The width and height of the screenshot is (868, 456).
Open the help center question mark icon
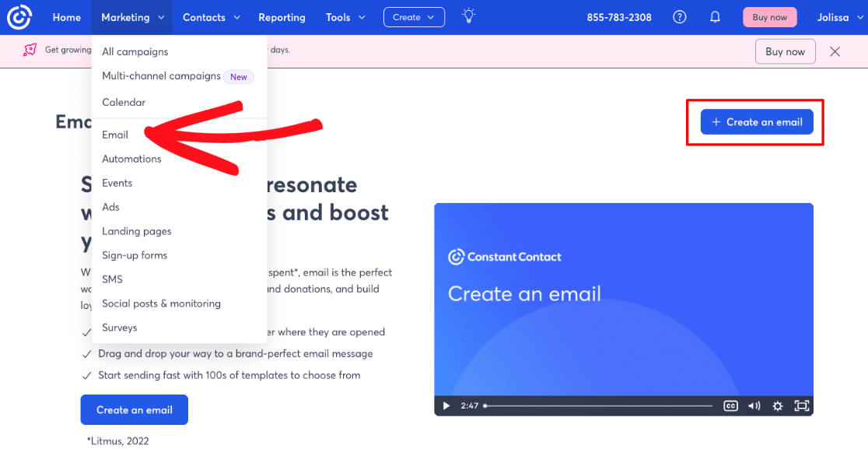(679, 16)
